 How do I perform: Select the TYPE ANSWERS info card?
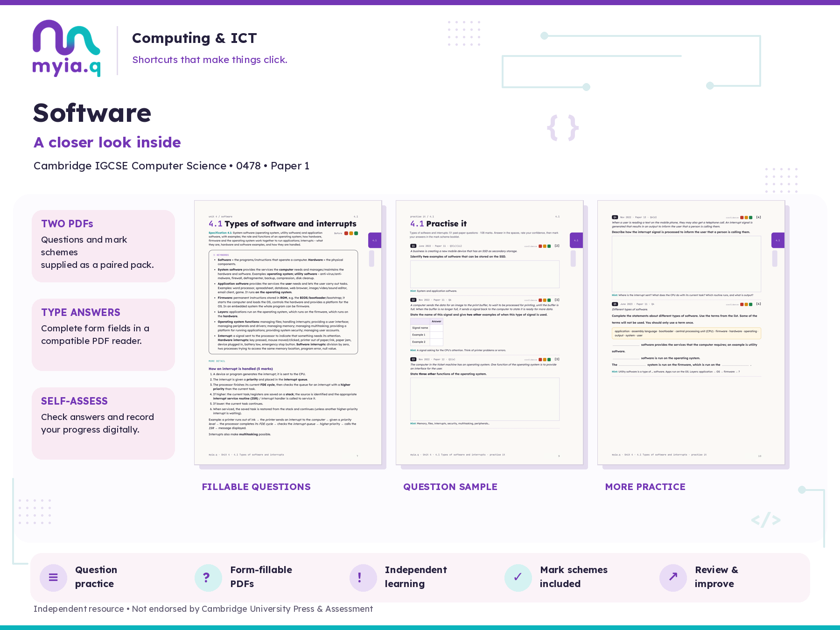point(103,335)
